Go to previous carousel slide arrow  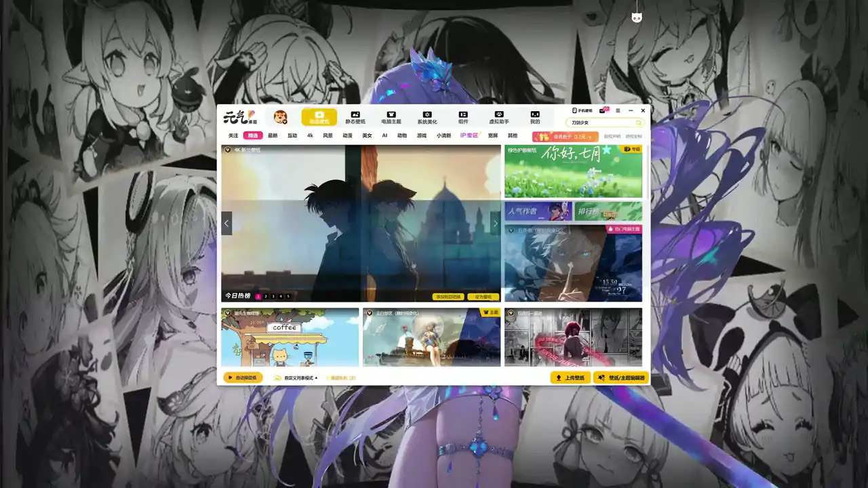[226, 223]
